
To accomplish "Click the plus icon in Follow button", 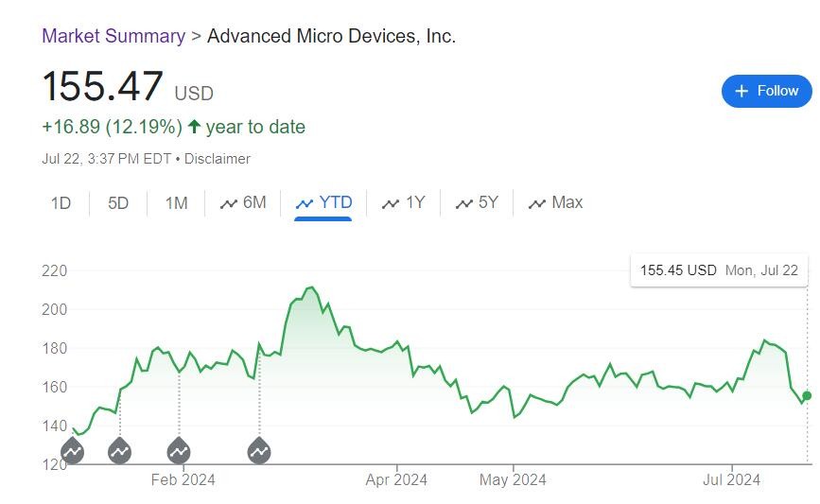I will pos(741,91).
